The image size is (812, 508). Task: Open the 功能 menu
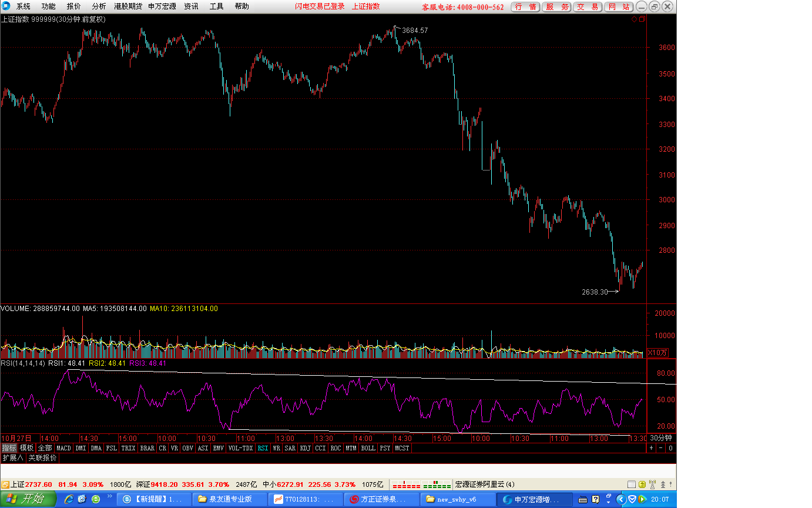[49, 6]
